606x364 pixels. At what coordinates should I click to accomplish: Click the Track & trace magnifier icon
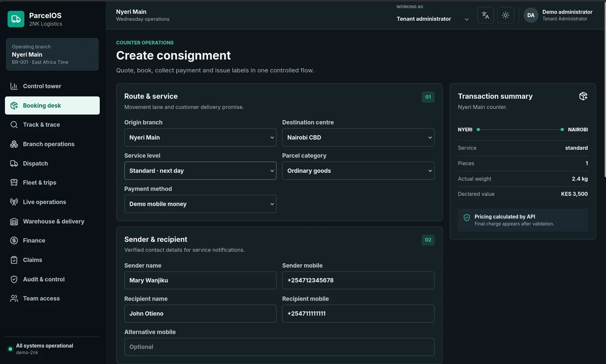(x=14, y=125)
